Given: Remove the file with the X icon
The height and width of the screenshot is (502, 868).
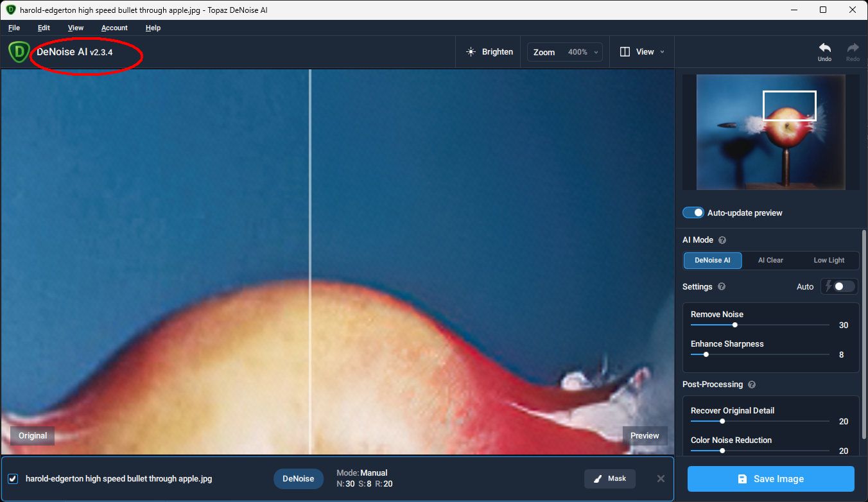Looking at the screenshot, I should pyautogui.click(x=661, y=478).
